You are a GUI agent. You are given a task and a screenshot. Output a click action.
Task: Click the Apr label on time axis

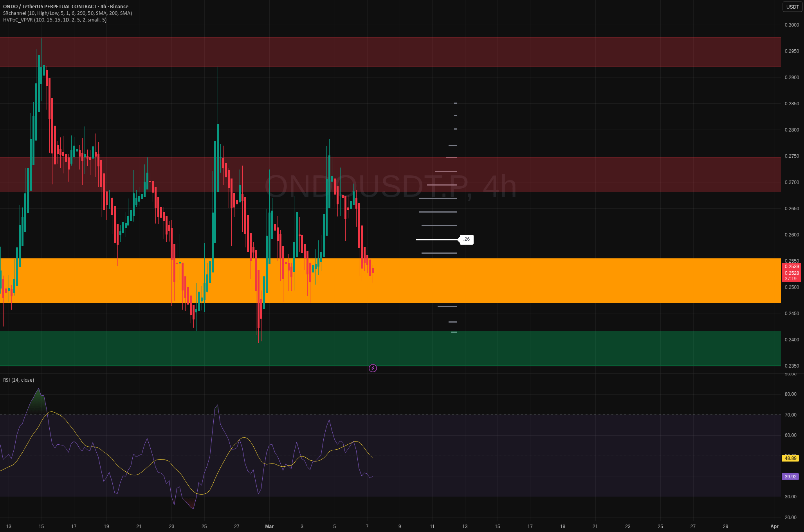(x=774, y=526)
